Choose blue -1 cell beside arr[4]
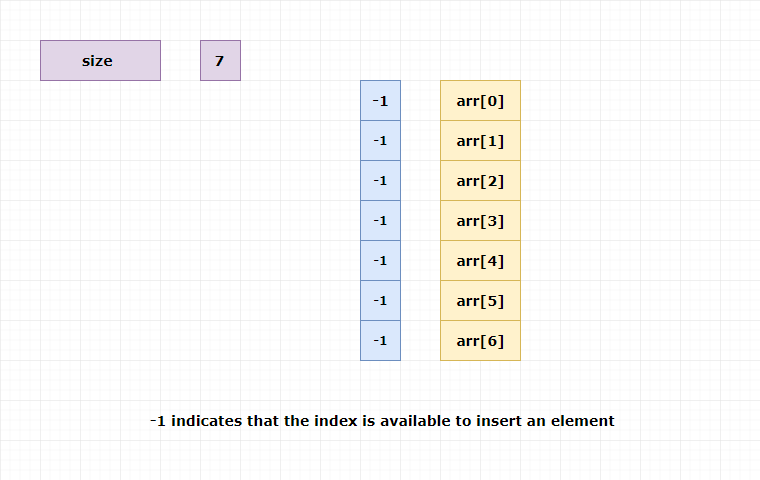The image size is (760, 480). pos(380,260)
